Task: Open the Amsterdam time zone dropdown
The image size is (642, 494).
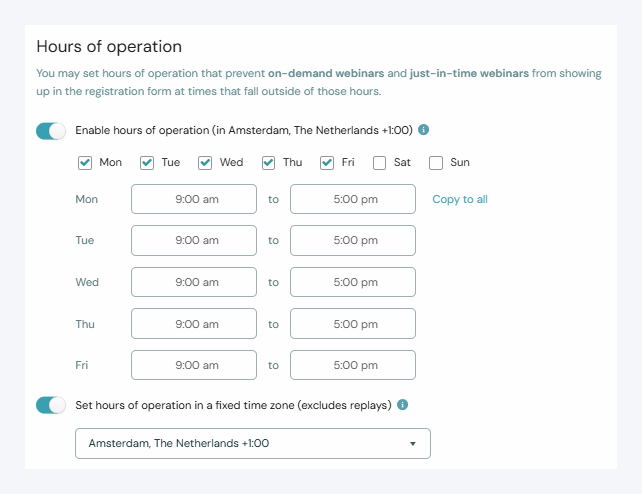Action: click(253, 443)
